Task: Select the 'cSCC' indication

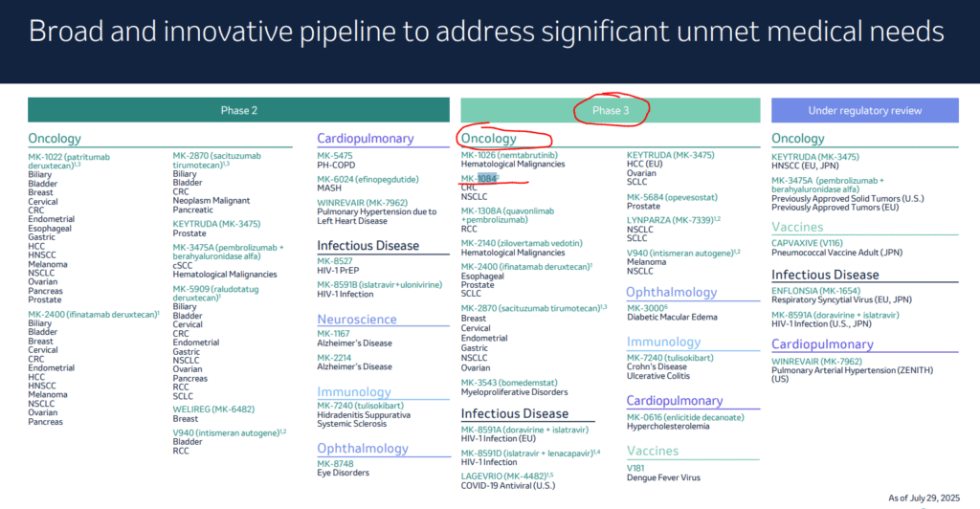Action: pos(183,265)
